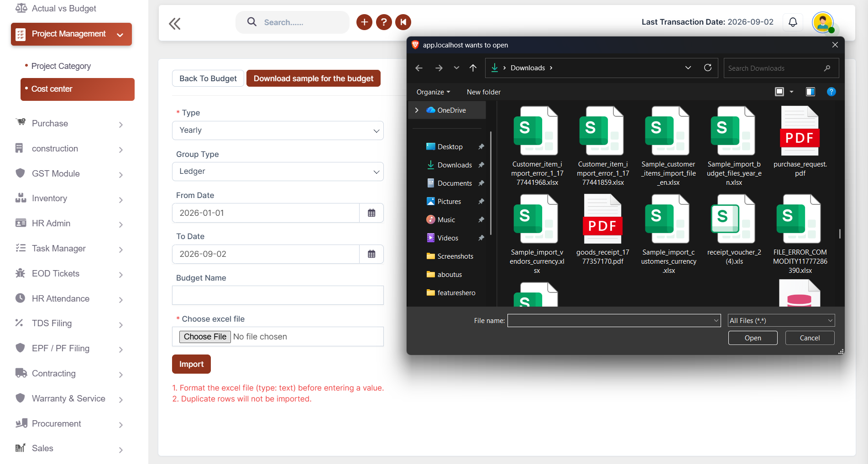Screen dimensions: 868x464
Task: Click New folder in the dialog
Action: [x=484, y=92]
